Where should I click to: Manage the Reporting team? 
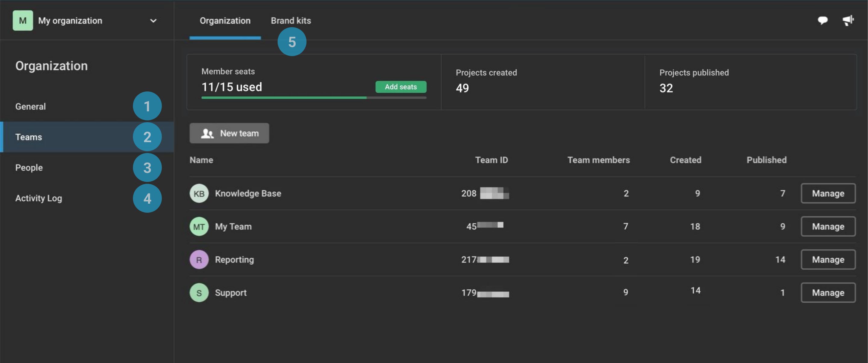pyautogui.click(x=828, y=260)
